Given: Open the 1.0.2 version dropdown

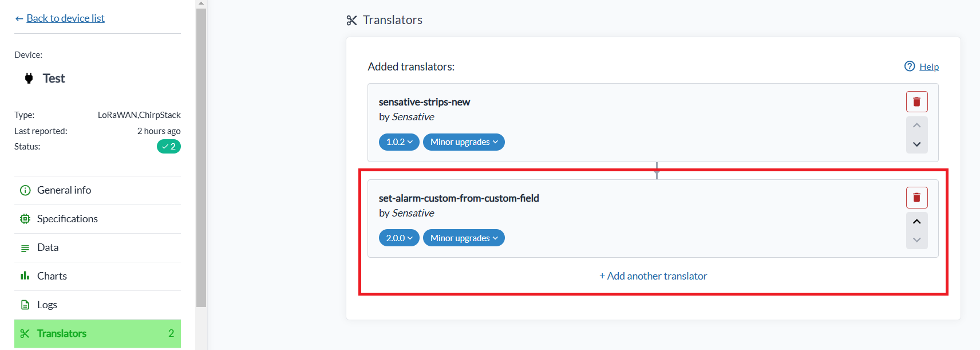Looking at the screenshot, I should pyautogui.click(x=399, y=142).
